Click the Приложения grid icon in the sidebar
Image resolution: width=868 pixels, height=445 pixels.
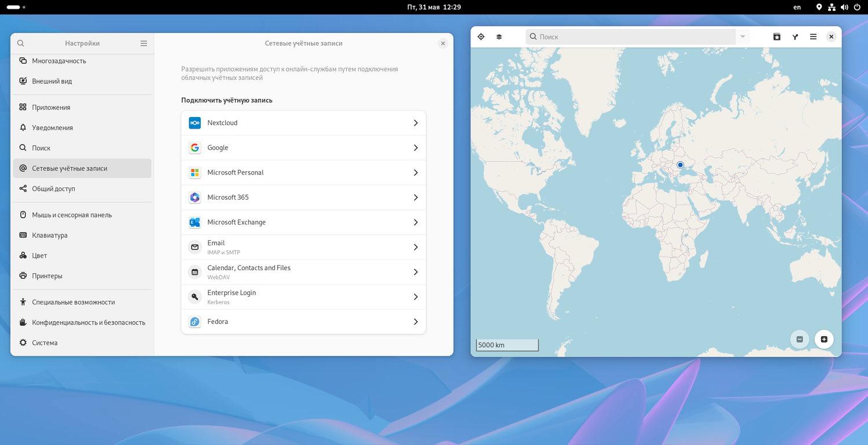tap(23, 107)
